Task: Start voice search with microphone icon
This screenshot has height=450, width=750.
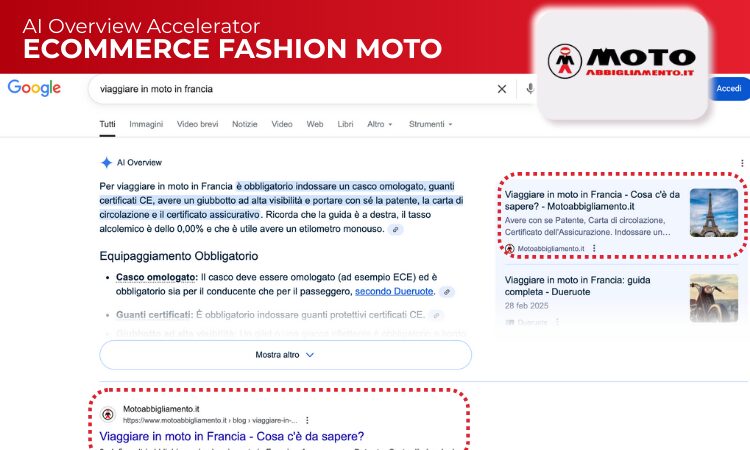Action: pos(530,89)
